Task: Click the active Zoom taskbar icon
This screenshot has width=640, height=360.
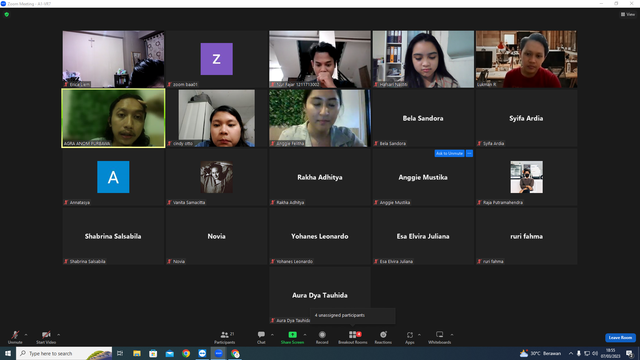Action: (219, 353)
